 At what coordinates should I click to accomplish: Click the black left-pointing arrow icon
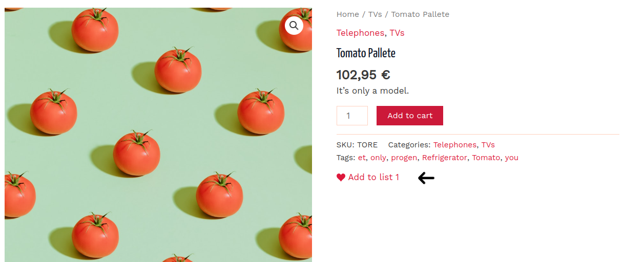(426, 178)
